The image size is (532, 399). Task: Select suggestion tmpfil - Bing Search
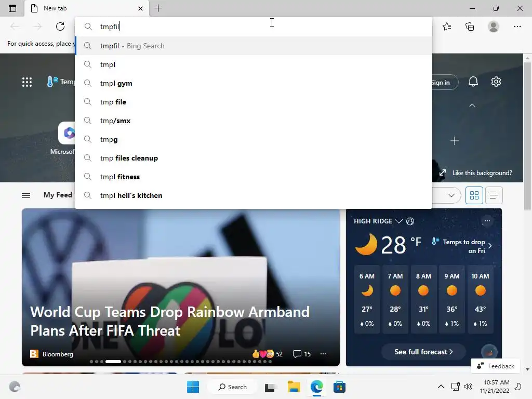(253, 46)
